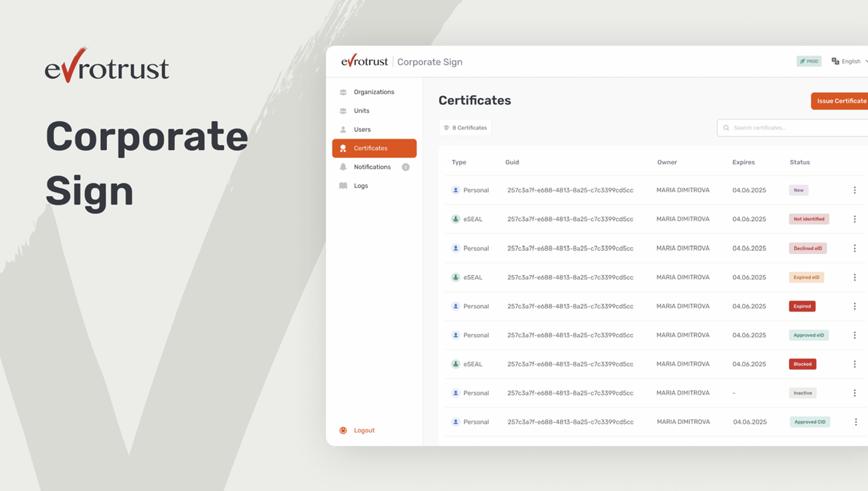The height and width of the screenshot is (491, 868).
Task: Click the Not identified status badge
Action: [x=809, y=219]
